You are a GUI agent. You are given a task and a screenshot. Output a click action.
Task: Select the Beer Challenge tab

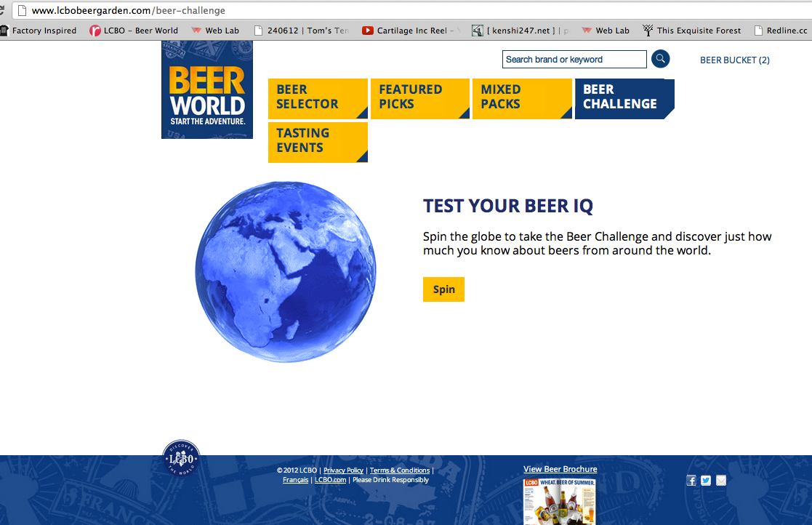coord(624,99)
